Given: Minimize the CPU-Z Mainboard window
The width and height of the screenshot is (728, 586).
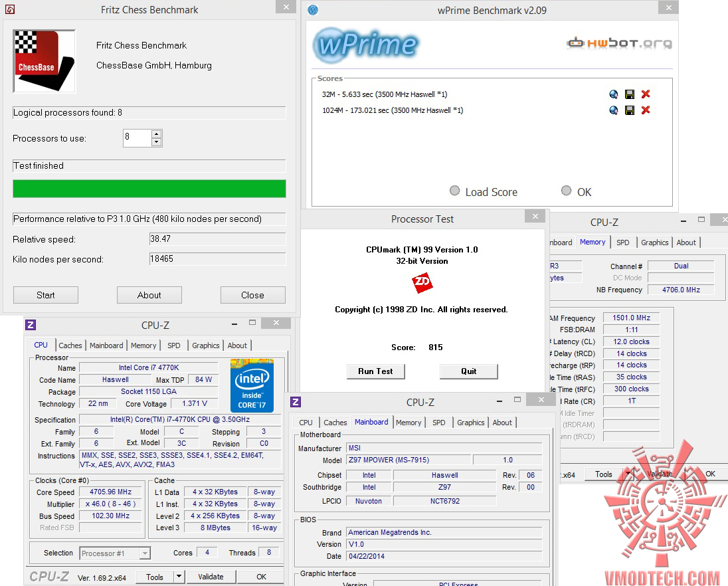Looking at the screenshot, I should coord(499,401).
